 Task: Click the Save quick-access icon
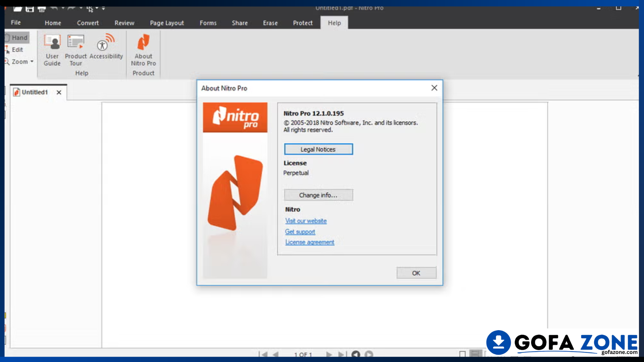(30, 9)
